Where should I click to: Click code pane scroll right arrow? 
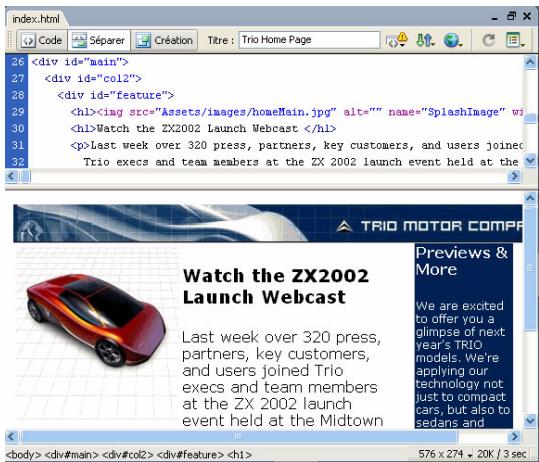coord(514,176)
